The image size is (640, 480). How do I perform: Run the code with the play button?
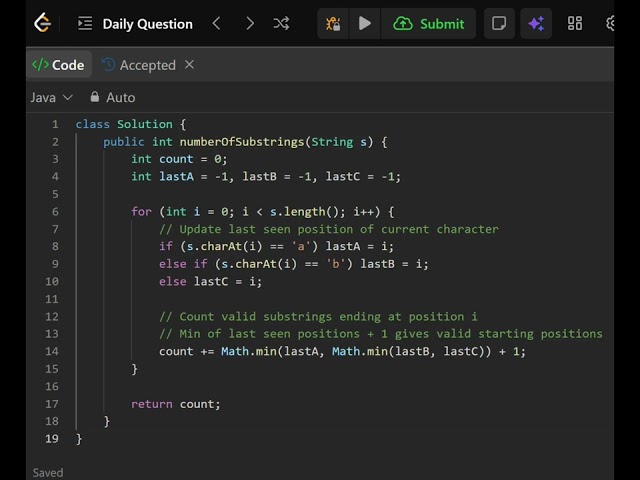click(364, 24)
